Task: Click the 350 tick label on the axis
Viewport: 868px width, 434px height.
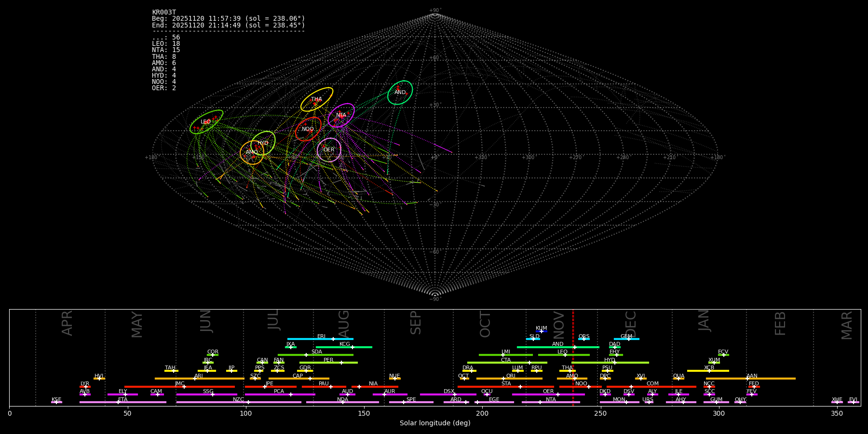Action: coord(837,413)
